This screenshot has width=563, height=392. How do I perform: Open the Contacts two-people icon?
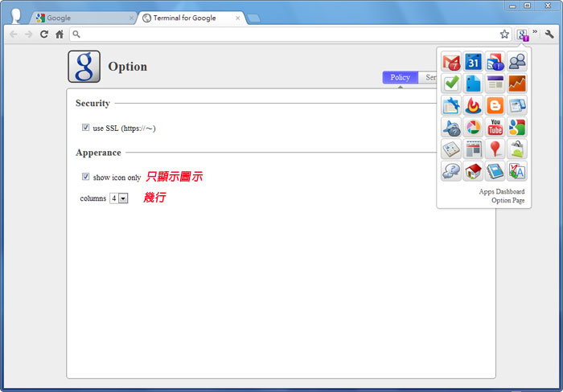[x=517, y=62]
